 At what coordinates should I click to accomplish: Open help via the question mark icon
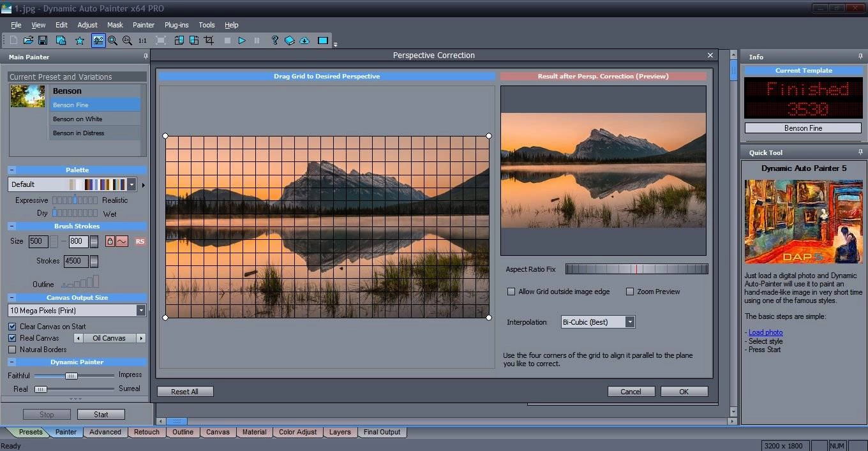(275, 40)
